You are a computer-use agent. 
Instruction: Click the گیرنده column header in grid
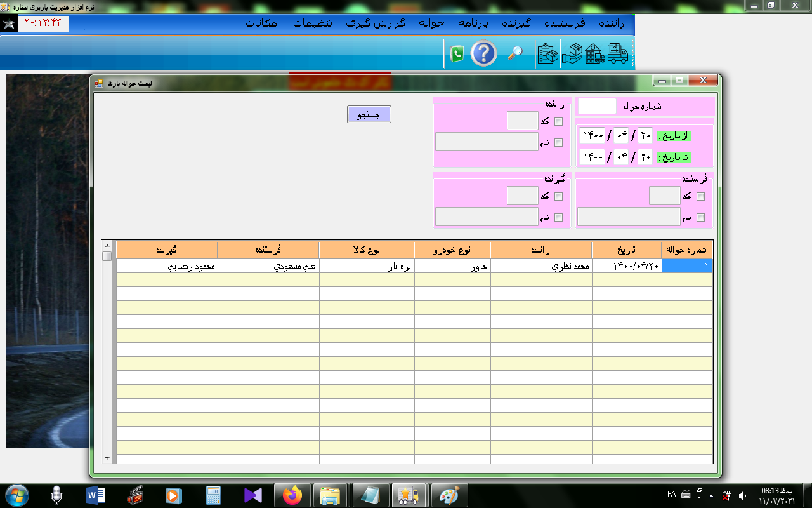pos(167,250)
